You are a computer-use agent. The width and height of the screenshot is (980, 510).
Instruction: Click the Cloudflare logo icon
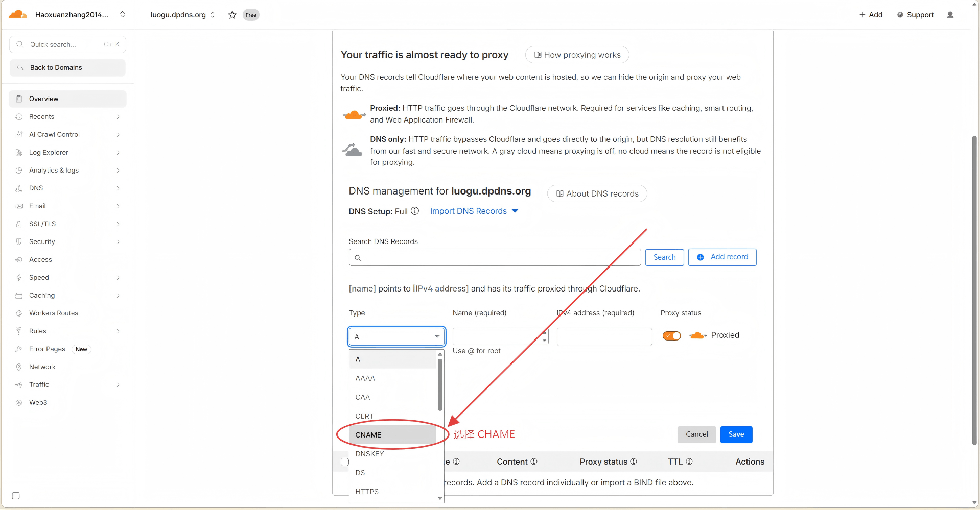[x=18, y=15]
